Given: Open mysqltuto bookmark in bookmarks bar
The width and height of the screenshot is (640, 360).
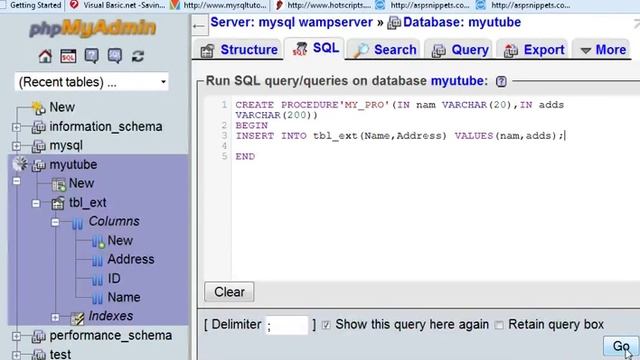Looking at the screenshot, I should (219, 5).
